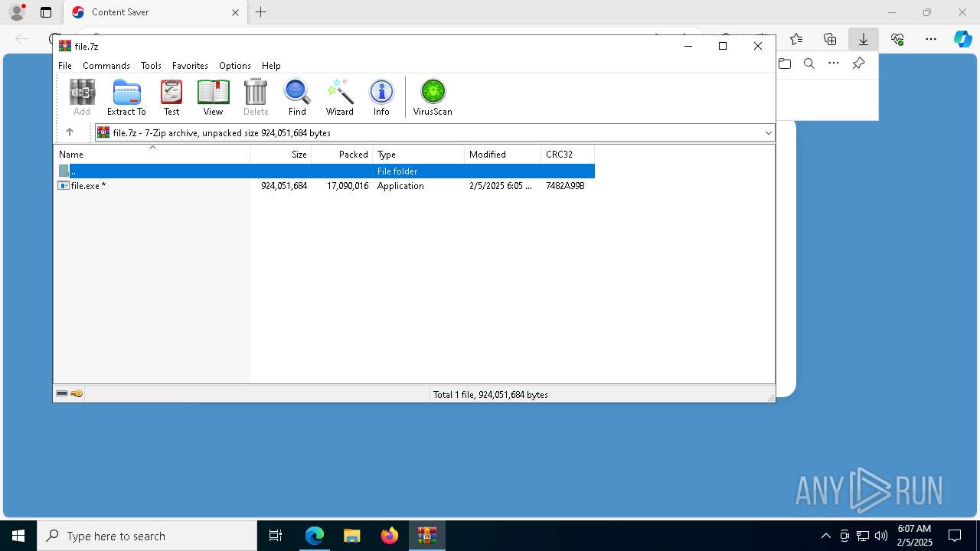Click the 17,090,016 packed cell

tap(348, 186)
